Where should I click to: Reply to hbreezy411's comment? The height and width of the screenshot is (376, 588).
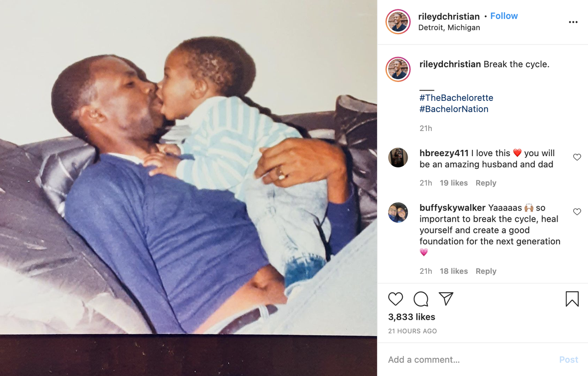click(x=486, y=183)
